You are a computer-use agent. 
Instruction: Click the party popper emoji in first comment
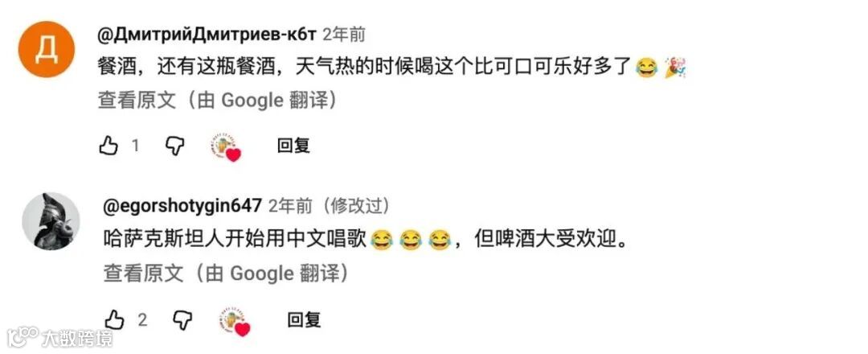[675, 68]
